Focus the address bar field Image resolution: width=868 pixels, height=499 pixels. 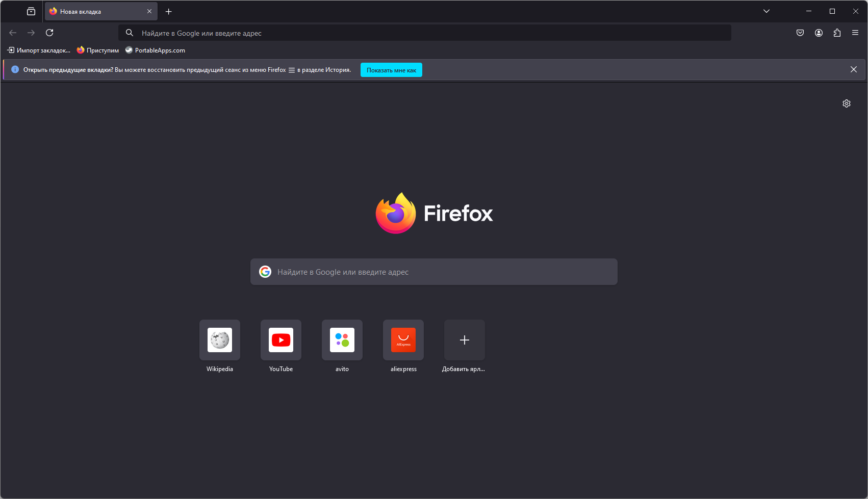(425, 33)
